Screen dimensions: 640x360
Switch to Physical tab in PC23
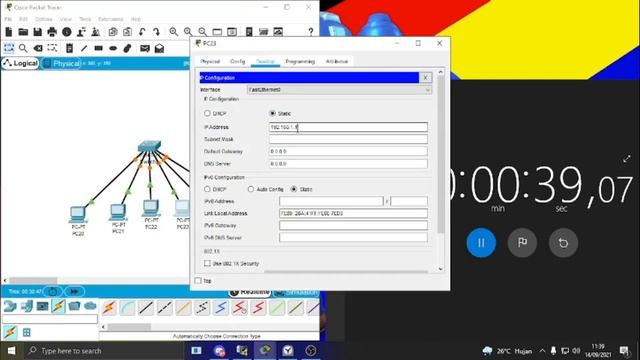tap(210, 61)
